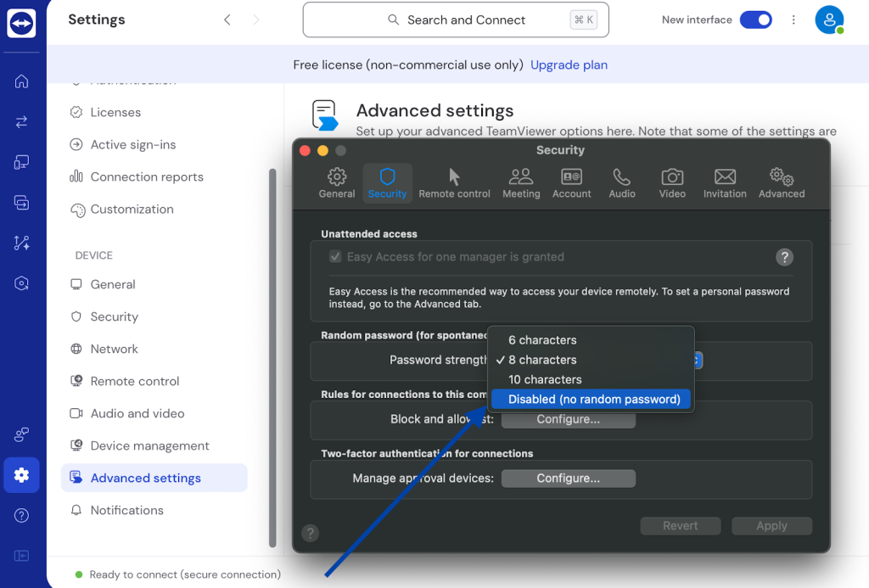Click the Home icon in the sidebar

click(x=21, y=81)
